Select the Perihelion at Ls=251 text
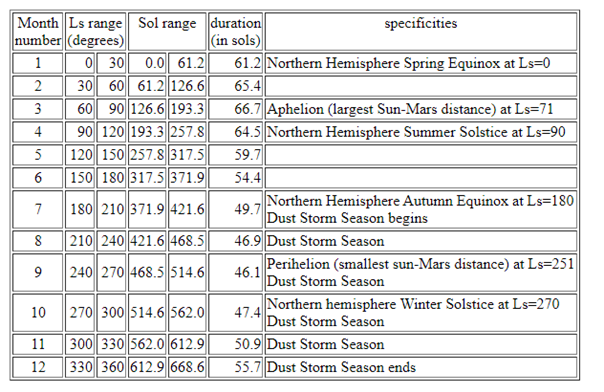 coord(420,264)
